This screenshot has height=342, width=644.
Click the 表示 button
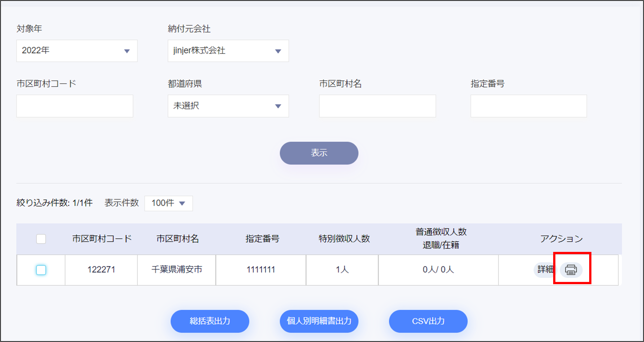[319, 153]
